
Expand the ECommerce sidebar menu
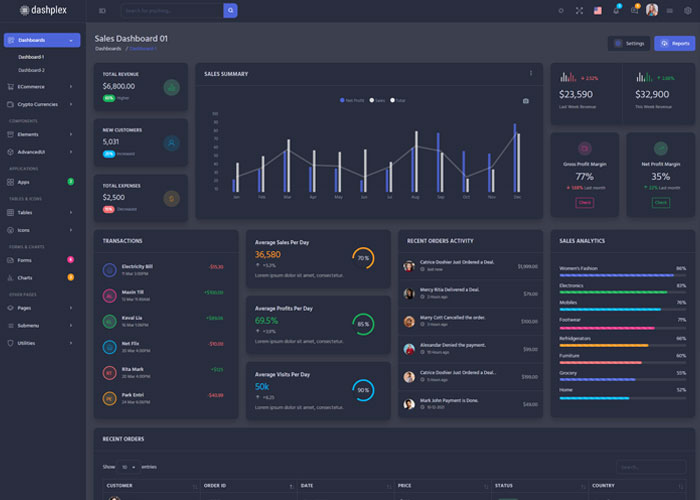click(42, 87)
